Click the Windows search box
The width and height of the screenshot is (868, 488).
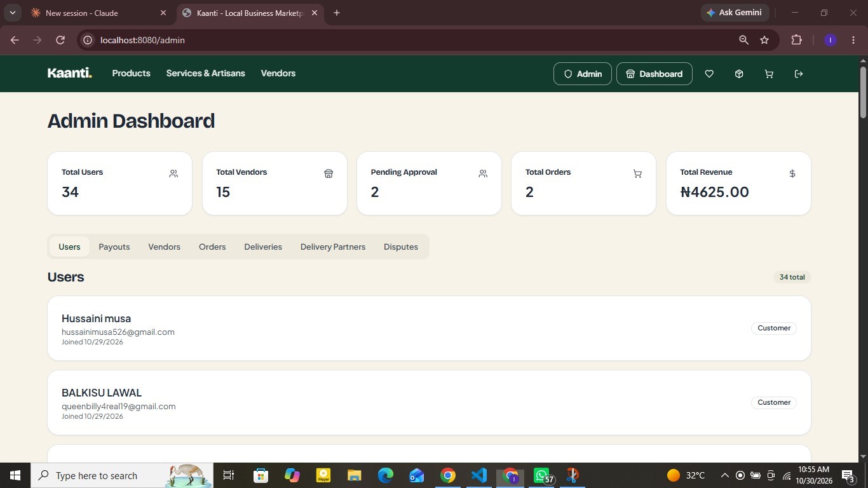coord(122,475)
